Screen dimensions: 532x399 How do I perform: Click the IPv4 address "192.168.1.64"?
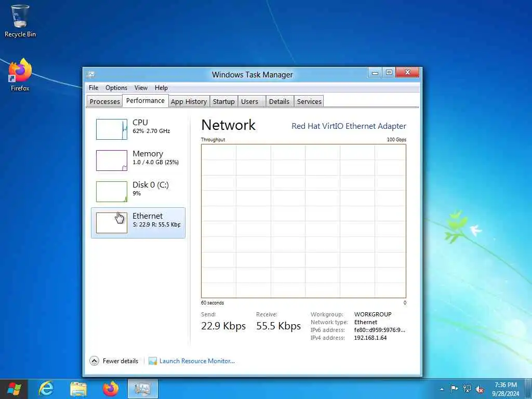[x=370, y=338]
